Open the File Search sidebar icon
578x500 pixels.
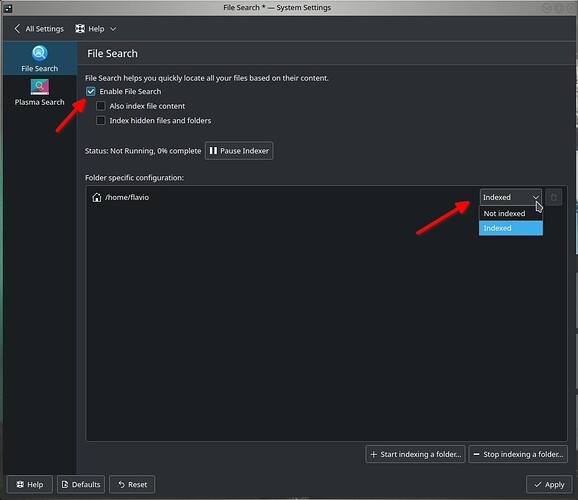click(39, 53)
